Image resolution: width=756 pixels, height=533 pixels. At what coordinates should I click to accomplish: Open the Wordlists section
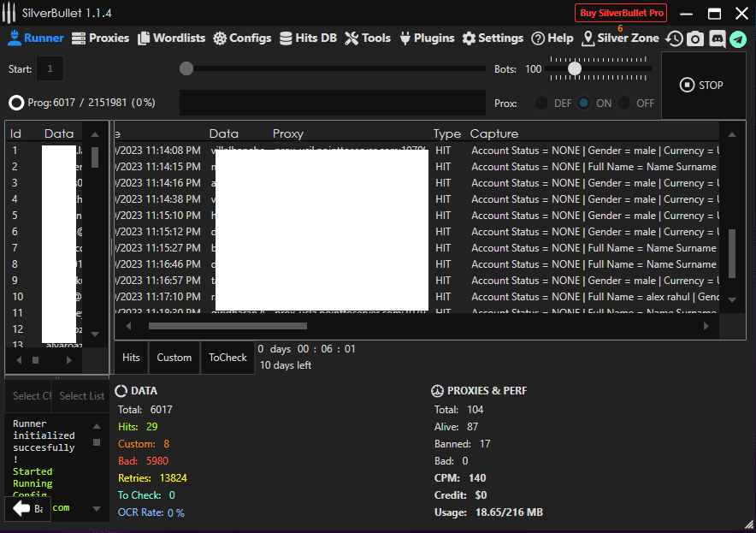pyautogui.click(x=171, y=38)
